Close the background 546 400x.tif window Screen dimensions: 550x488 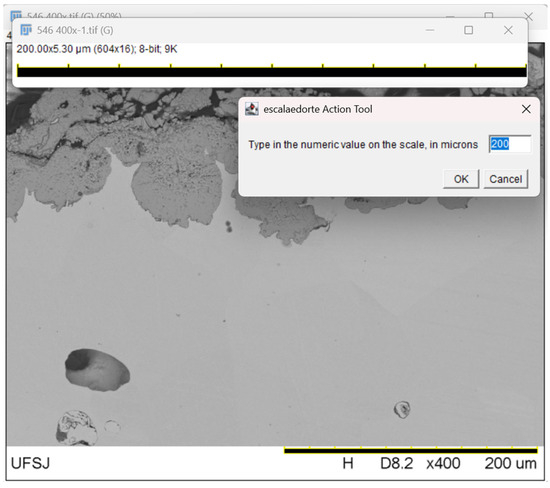coord(529,16)
